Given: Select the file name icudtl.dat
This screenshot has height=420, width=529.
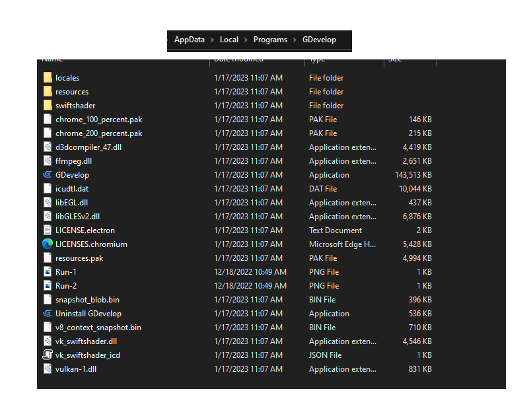Looking at the screenshot, I should (x=72, y=189).
